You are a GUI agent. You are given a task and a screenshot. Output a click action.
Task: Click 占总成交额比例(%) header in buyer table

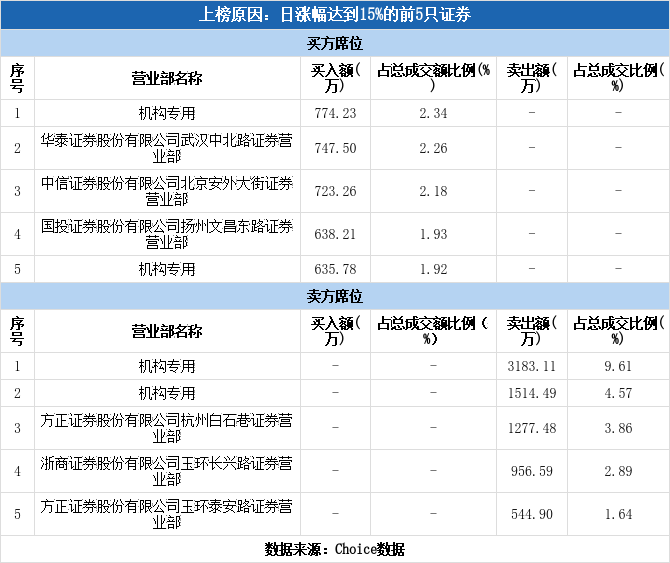tap(433, 78)
